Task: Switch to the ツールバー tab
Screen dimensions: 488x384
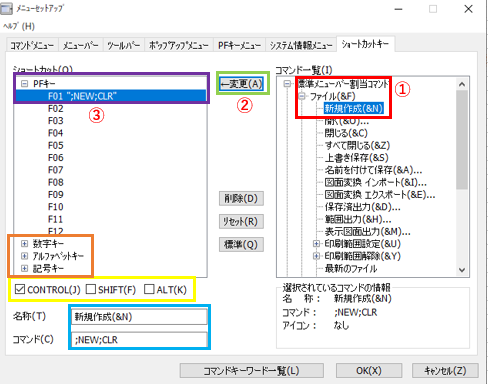Action: (123, 45)
